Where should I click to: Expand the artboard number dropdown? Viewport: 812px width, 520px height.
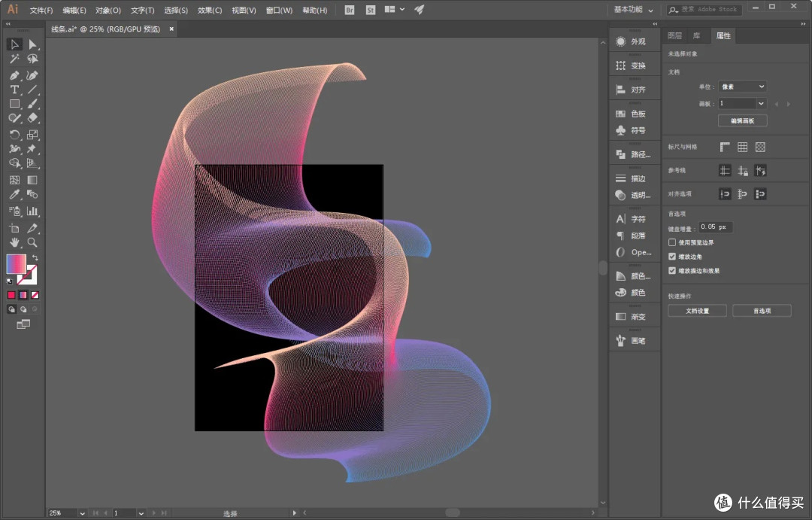[761, 104]
